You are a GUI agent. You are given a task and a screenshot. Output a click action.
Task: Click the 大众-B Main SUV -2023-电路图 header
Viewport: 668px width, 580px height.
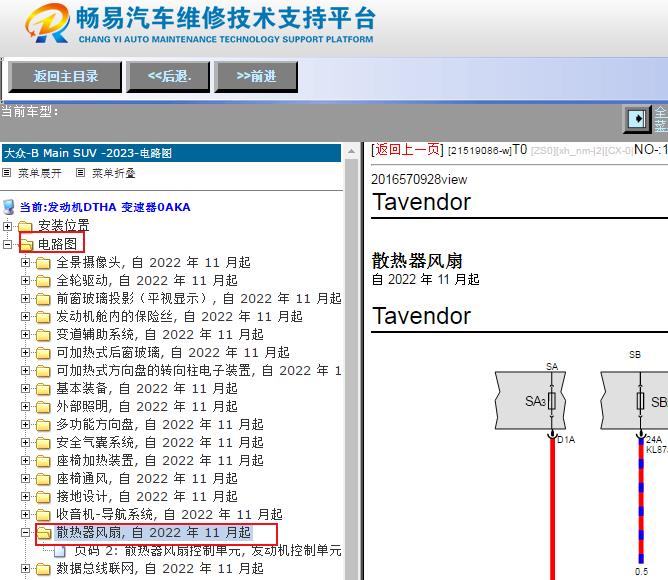coord(171,153)
